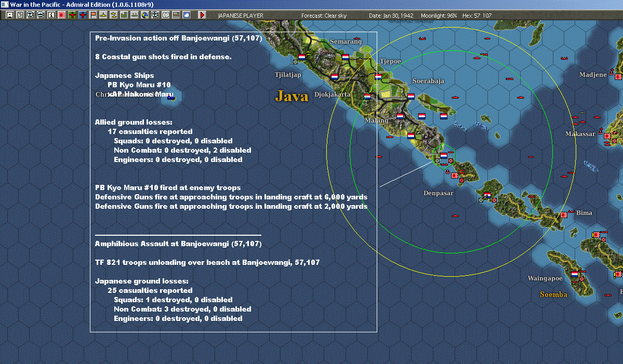Click 'TF 821 troops unloading over beach' line

tap(207, 262)
